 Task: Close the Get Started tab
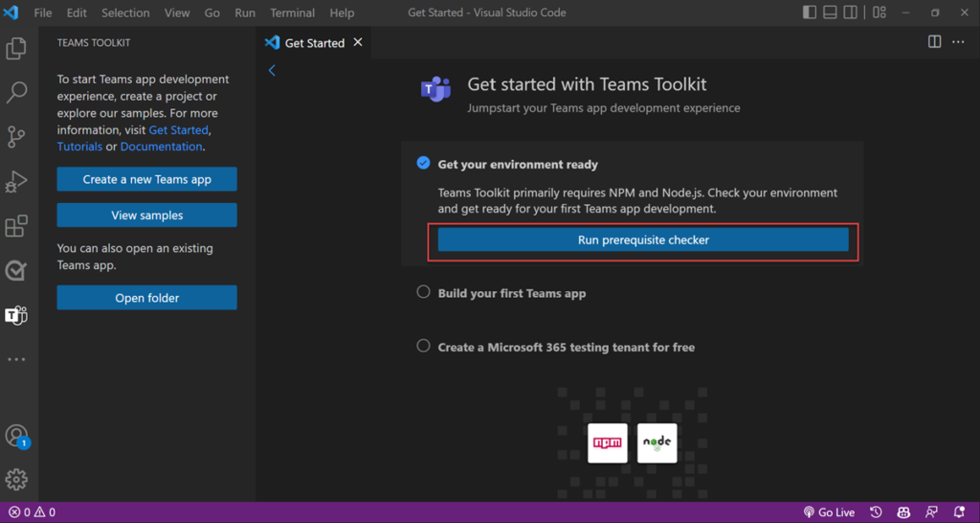(x=358, y=42)
